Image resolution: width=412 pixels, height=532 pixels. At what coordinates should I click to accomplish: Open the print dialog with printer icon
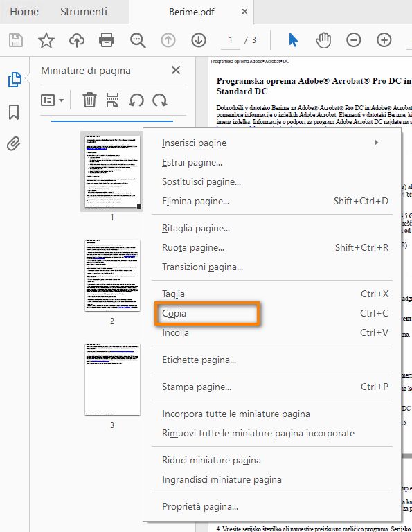pyautogui.click(x=107, y=40)
